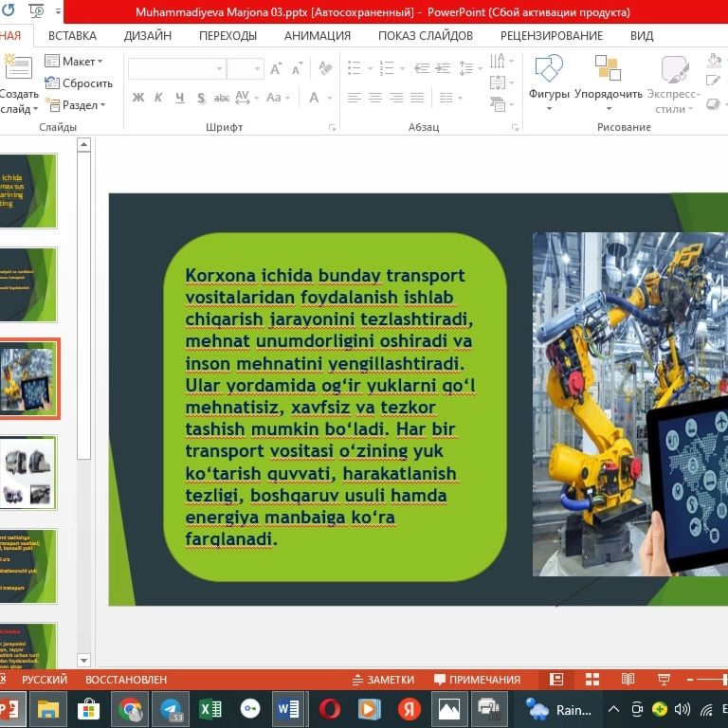
Task: Click the Фигуры shapes icon
Action: tap(549, 71)
